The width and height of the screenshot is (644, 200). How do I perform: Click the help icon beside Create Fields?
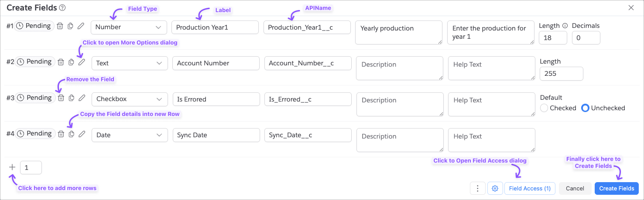pyautogui.click(x=62, y=8)
